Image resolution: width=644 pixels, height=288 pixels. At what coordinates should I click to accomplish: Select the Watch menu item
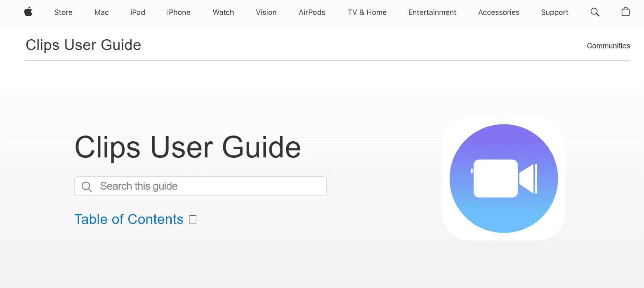[x=223, y=12]
